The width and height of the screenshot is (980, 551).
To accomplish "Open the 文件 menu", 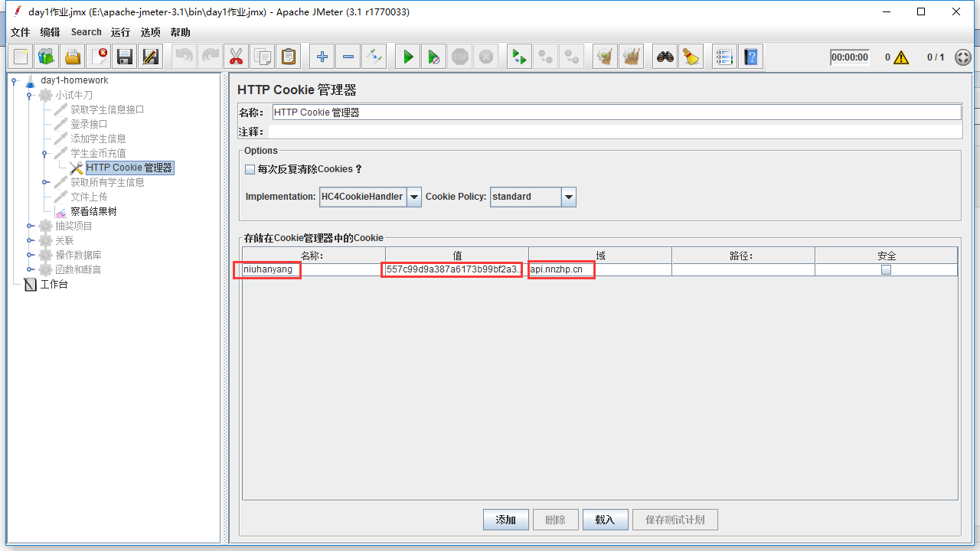I will 20,32.
